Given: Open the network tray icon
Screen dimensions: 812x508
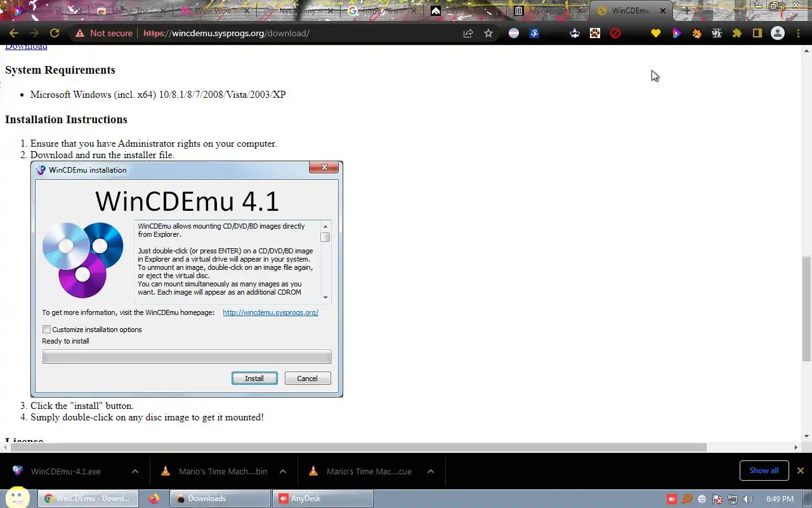Looking at the screenshot, I should 733,499.
